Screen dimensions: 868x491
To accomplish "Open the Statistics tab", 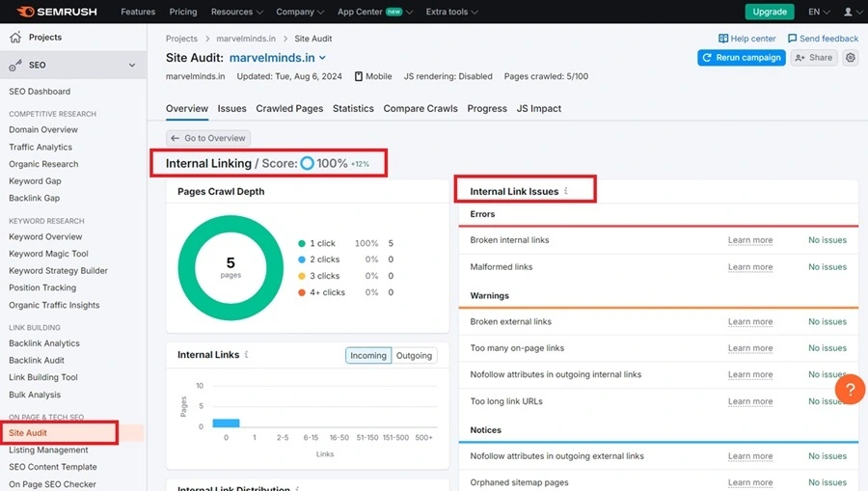I will coord(353,108).
